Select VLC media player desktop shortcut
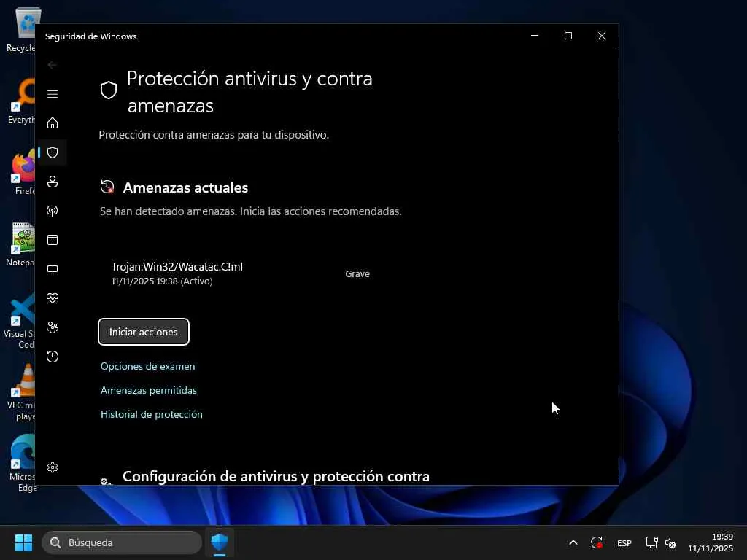Viewport: 747px width, 560px height. click(x=20, y=392)
